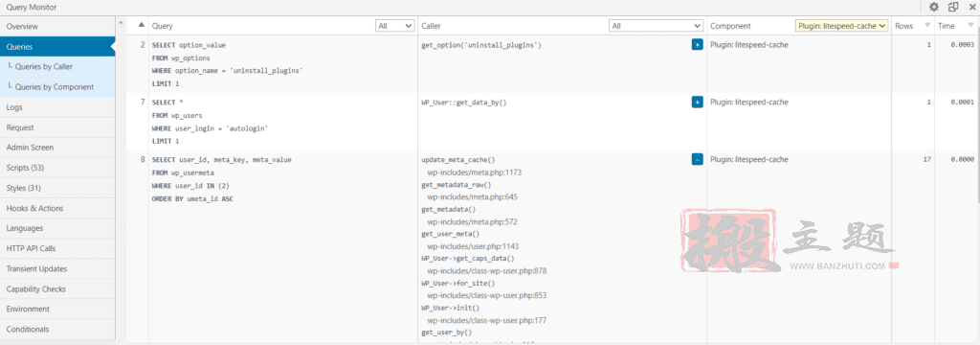
Task: Click 'wp-includes/user.php:1143' file reference
Action: tap(473, 246)
